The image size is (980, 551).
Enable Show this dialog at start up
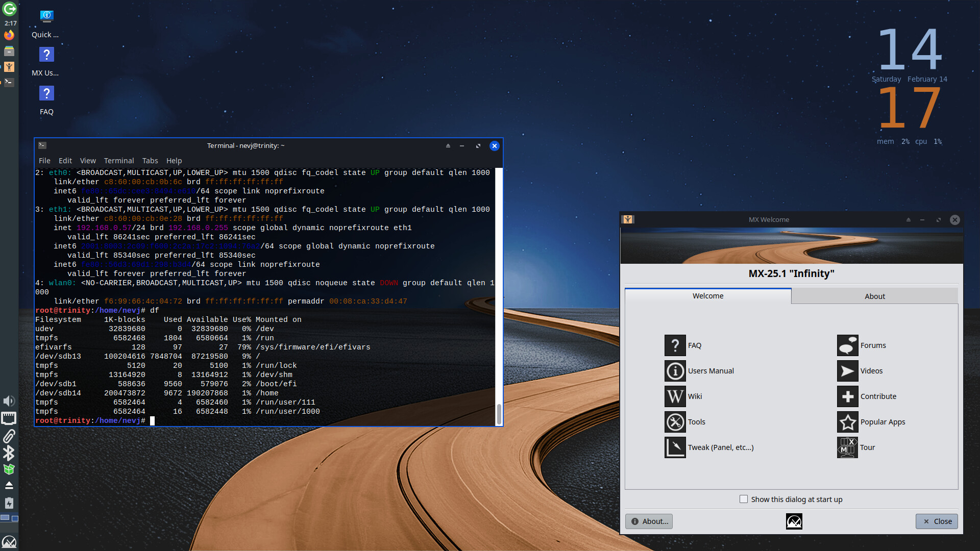click(x=744, y=499)
